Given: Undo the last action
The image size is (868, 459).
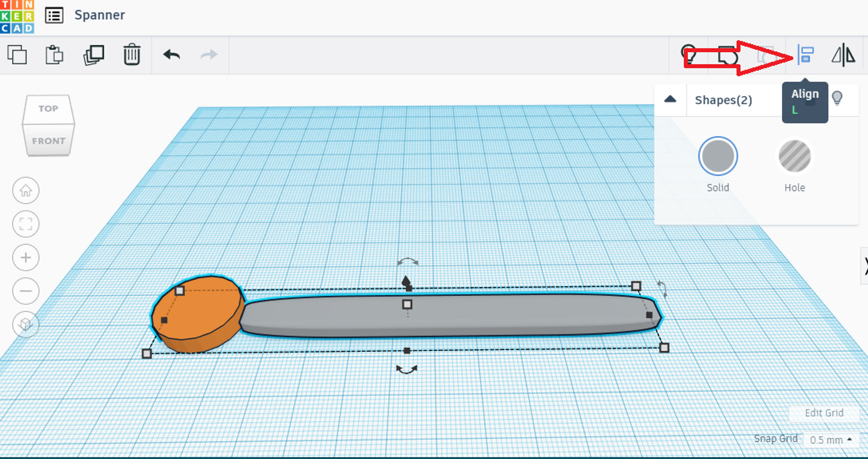Looking at the screenshot, I should tap(171, 54).
